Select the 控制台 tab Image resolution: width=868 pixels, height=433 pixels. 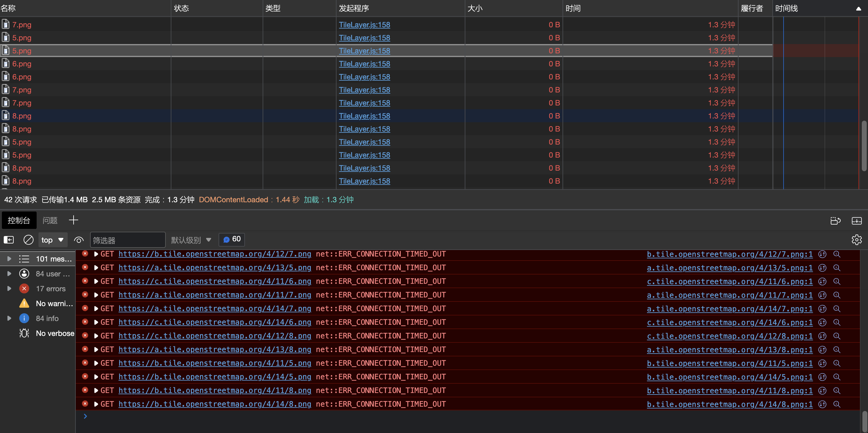pos(19,220)
